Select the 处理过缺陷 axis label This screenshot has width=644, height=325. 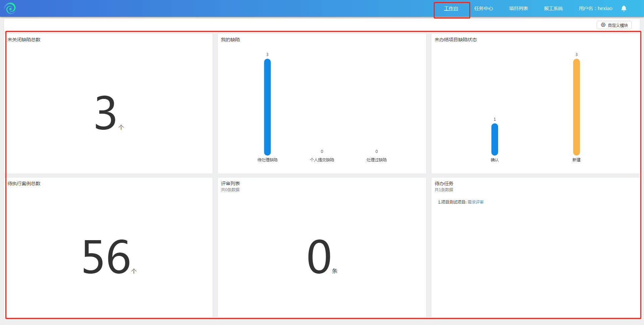pos(376,160)
